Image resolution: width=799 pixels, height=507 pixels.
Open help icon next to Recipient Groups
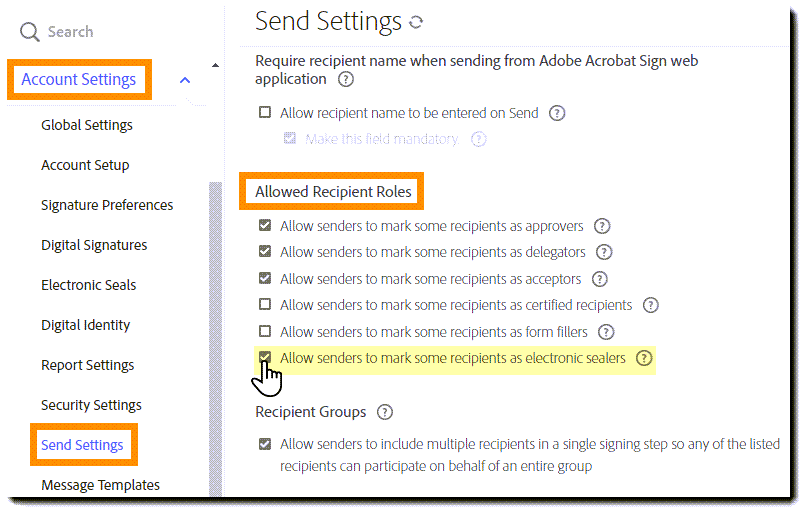point(385,412)
